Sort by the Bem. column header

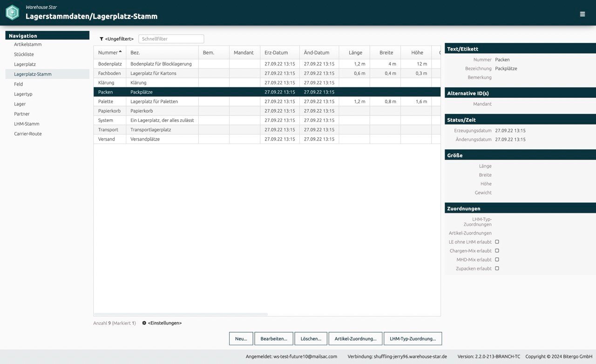214,53
